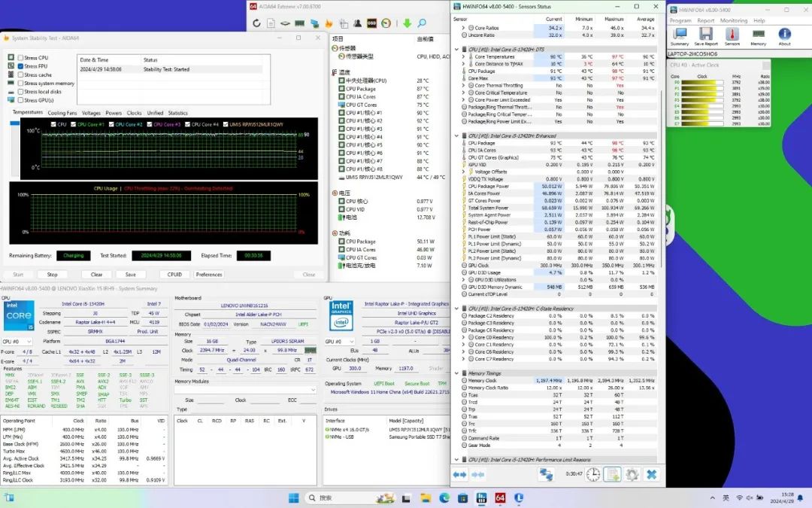Click the sensor logging sheet icon

coord(613,474)
